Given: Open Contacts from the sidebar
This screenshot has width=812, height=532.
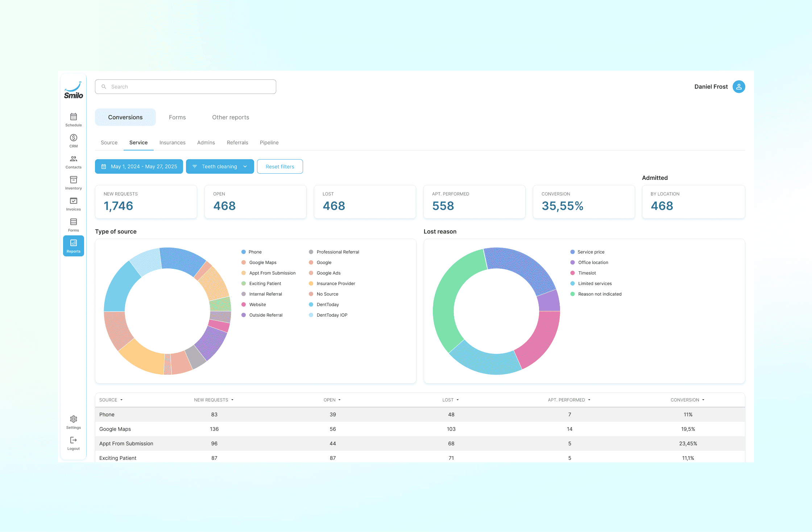Looking at the screenshot, I should point(73,161).
